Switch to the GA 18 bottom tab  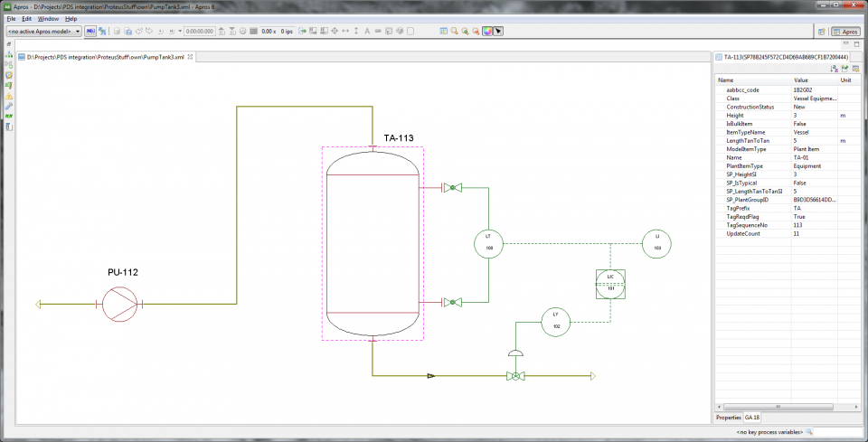click(751, 417)
